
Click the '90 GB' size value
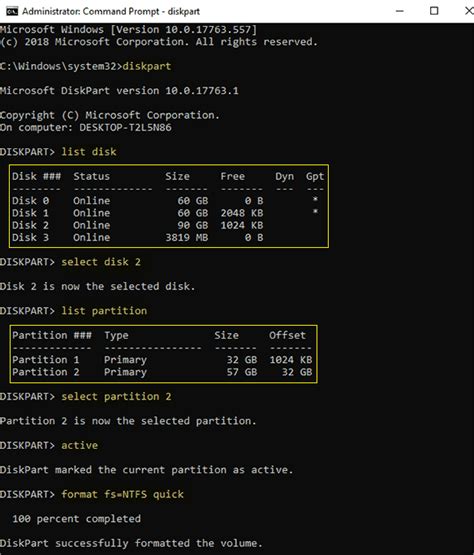[193, 225]
